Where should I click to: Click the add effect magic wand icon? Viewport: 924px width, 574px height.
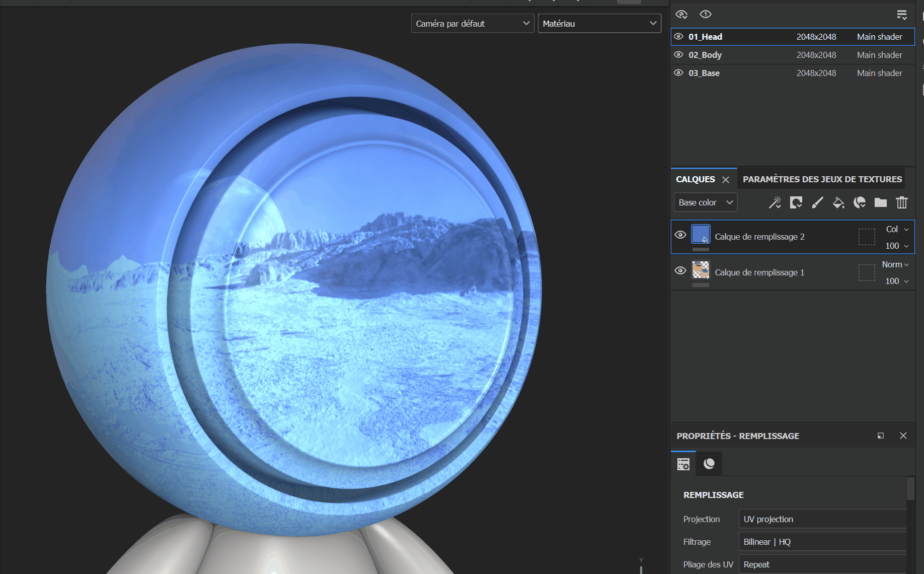775,202
